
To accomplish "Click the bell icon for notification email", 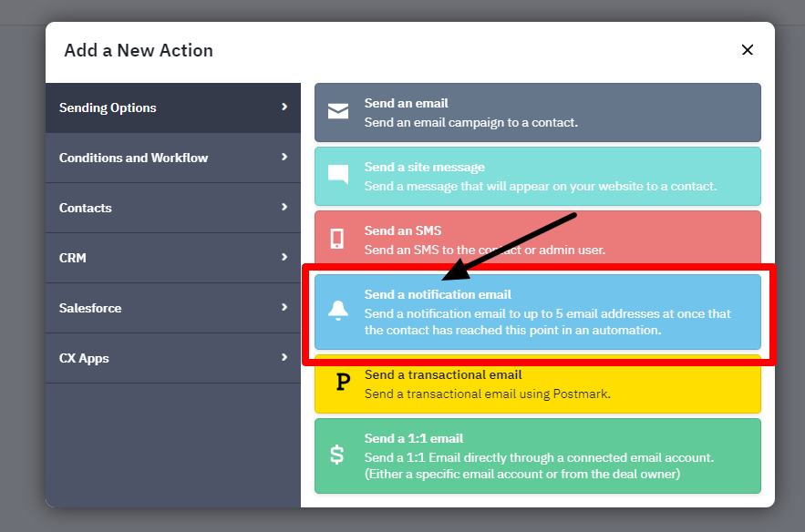I will pos(338,311).
